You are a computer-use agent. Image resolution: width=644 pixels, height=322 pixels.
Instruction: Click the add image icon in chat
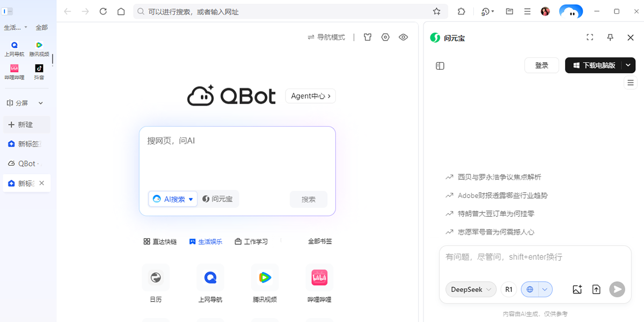(x=577, y=289)
